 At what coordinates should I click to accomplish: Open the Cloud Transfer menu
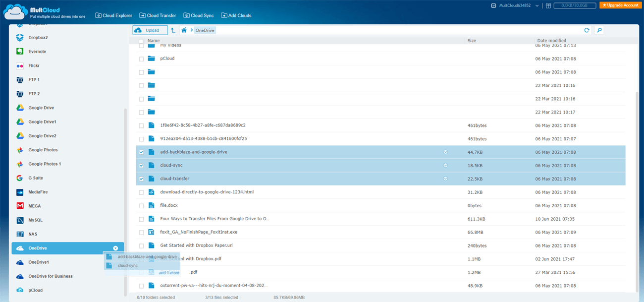tap(158, 15)
